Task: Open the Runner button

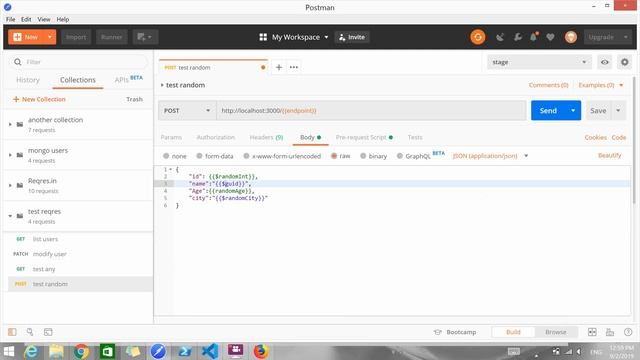Action: point(111,37)
